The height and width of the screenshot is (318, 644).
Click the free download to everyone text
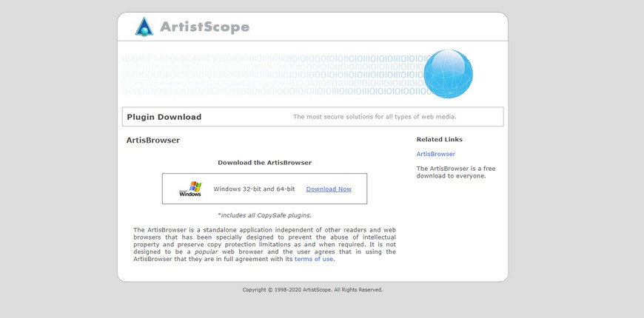456,172
